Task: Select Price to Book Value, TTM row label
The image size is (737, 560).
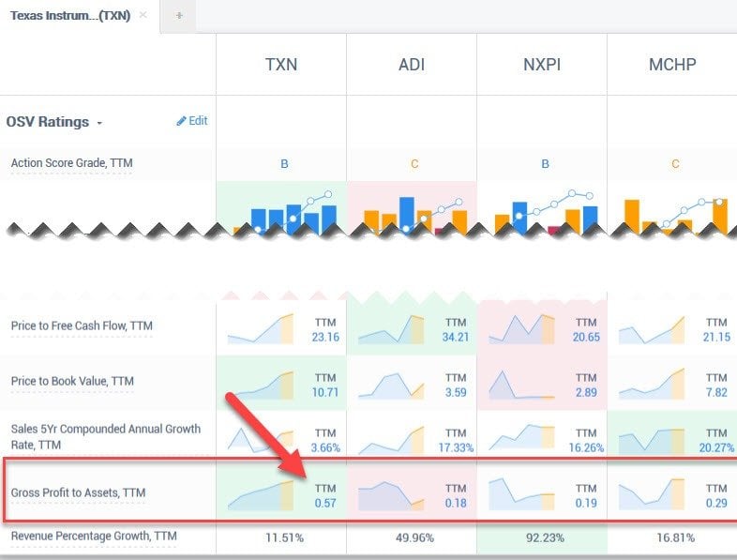Action: (x=72, y=381)
